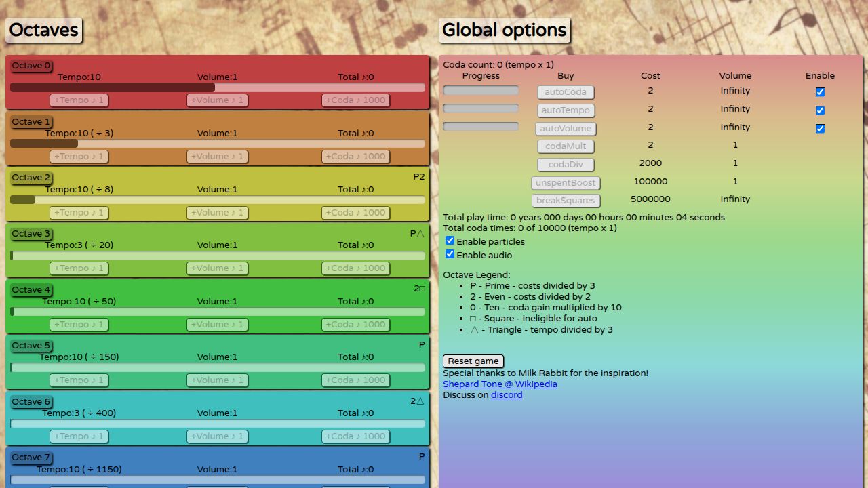Raise tempo for Octave 2
868x488 pixels.
point(79,213)
